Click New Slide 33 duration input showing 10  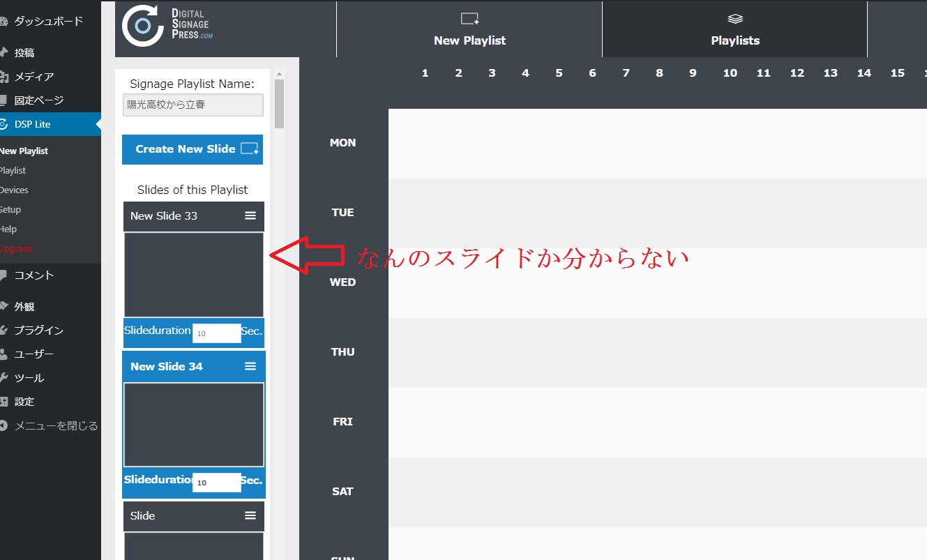click(216, 333)
